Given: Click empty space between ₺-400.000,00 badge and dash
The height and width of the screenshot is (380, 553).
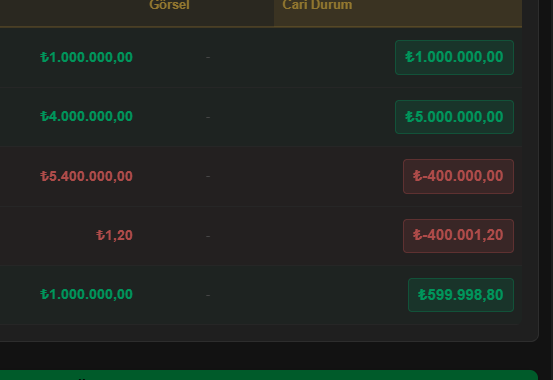Looking at the screenshot, I should pyautogui.click(x=307, y=176).
